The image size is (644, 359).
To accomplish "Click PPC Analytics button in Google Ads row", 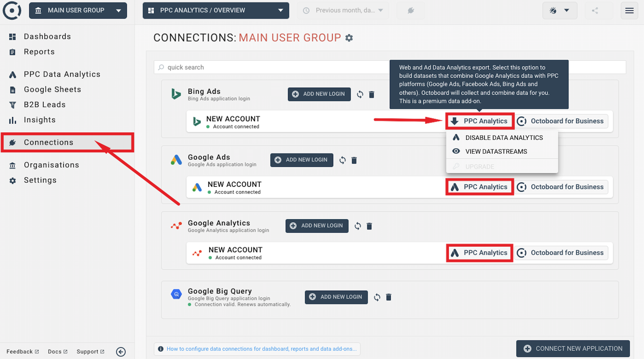I will click(x=480, y=187).
